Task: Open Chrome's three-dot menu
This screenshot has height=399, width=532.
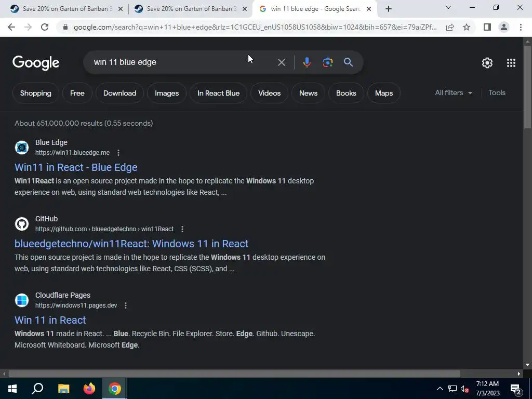Action: click(x=521, y=27)
